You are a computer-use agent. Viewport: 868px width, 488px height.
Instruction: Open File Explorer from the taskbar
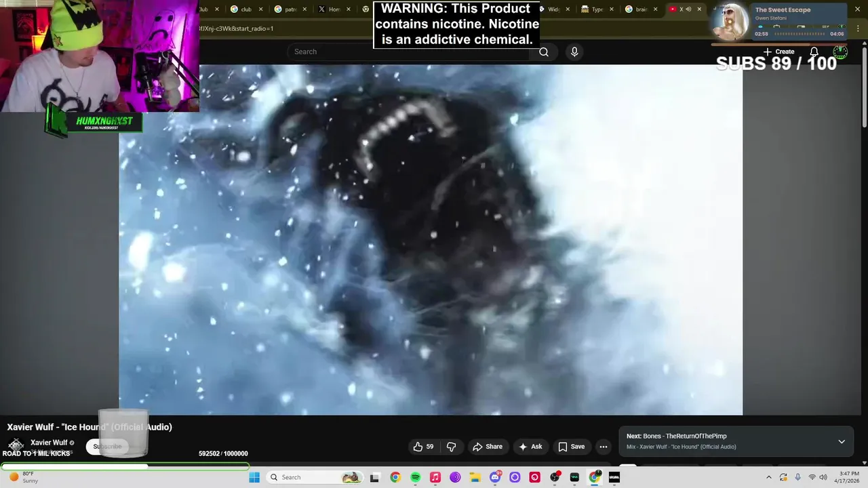click(x=475, y=477)
